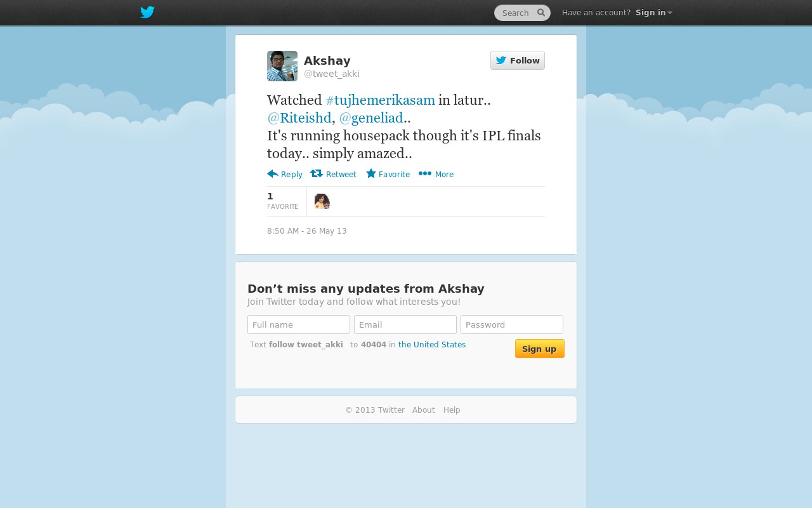Favorite this tweet with the star
This screenshot has width=812, height=508.
(x=388, y=174)
